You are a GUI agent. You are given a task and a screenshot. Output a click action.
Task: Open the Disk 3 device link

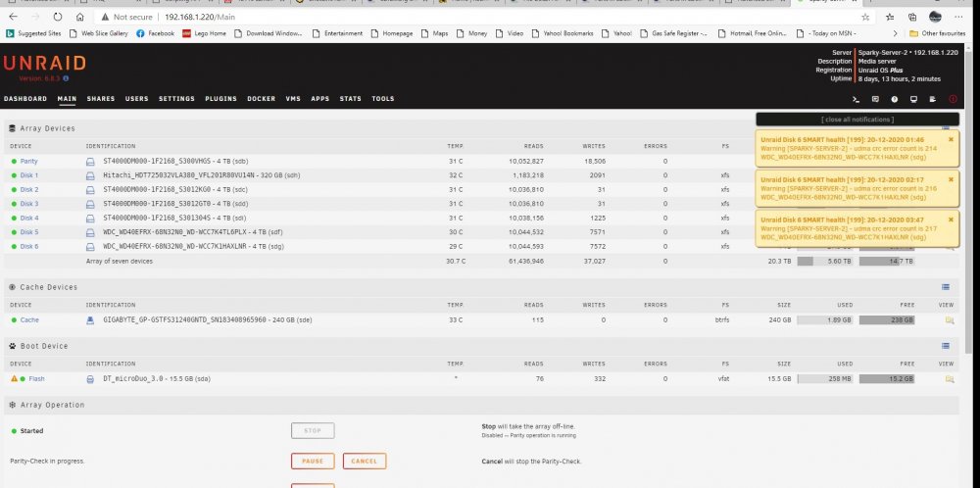click(x=28, y=204)
